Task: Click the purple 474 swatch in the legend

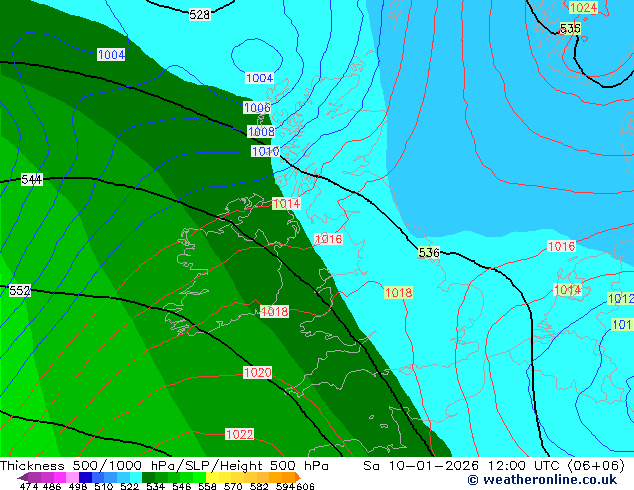Action: coord(34,477)
